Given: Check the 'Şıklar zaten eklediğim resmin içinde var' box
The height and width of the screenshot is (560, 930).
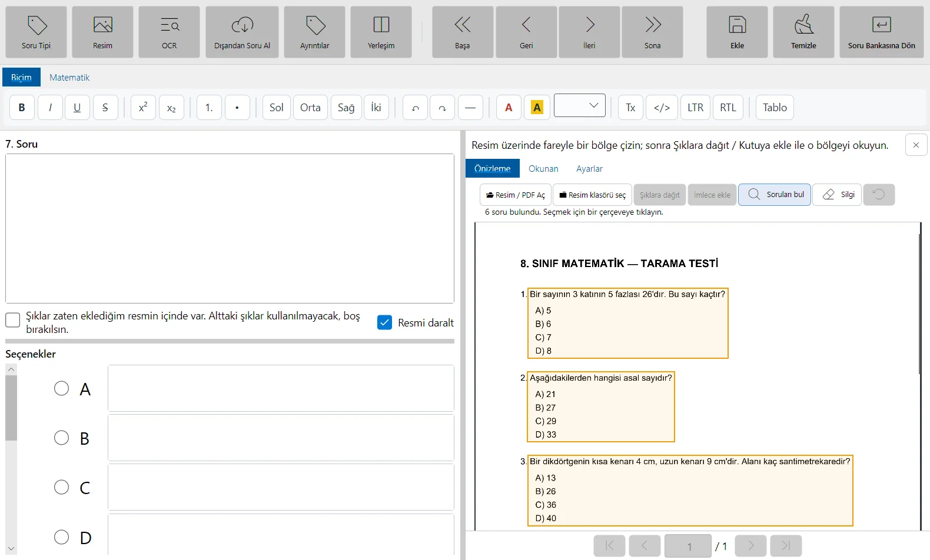Looking at the screenshot, I should 12,320.
